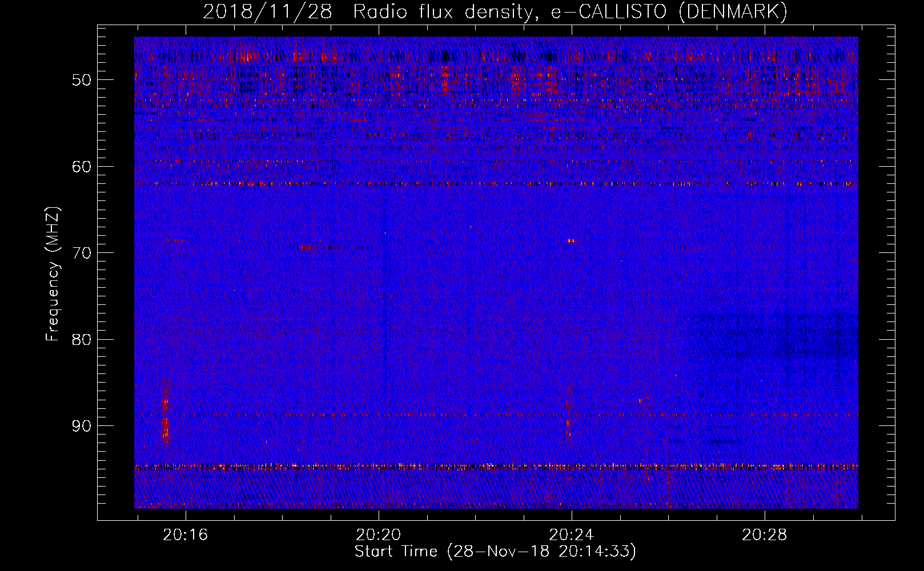The height and width of the screenshot is (571, 924).
Task: Click the 20:24 time tick label
Action: point(571,535)
